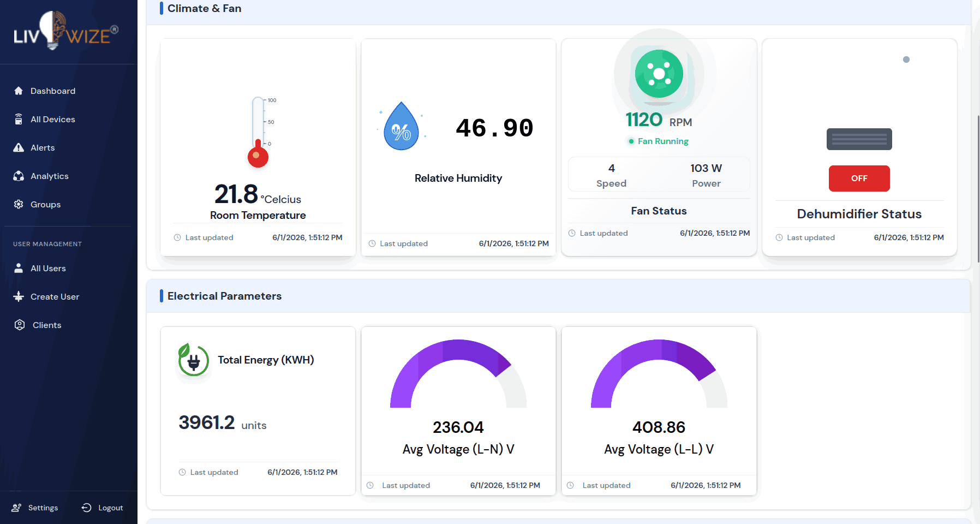This screenshot has height=524, width=980.
Task: Click the Total Energy plug leaf icon
Action: pos(193,360)
